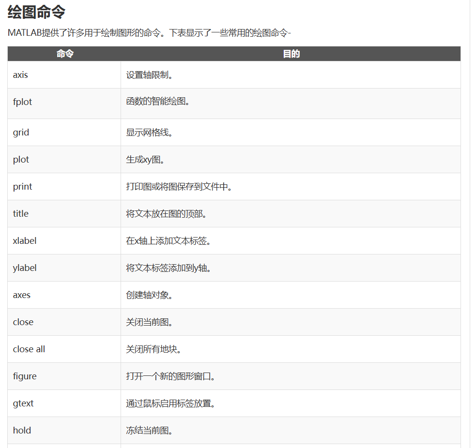Viewport: 476px width, 448px height.
Task: Click the 命令 column header
Action: pos(64,54)
